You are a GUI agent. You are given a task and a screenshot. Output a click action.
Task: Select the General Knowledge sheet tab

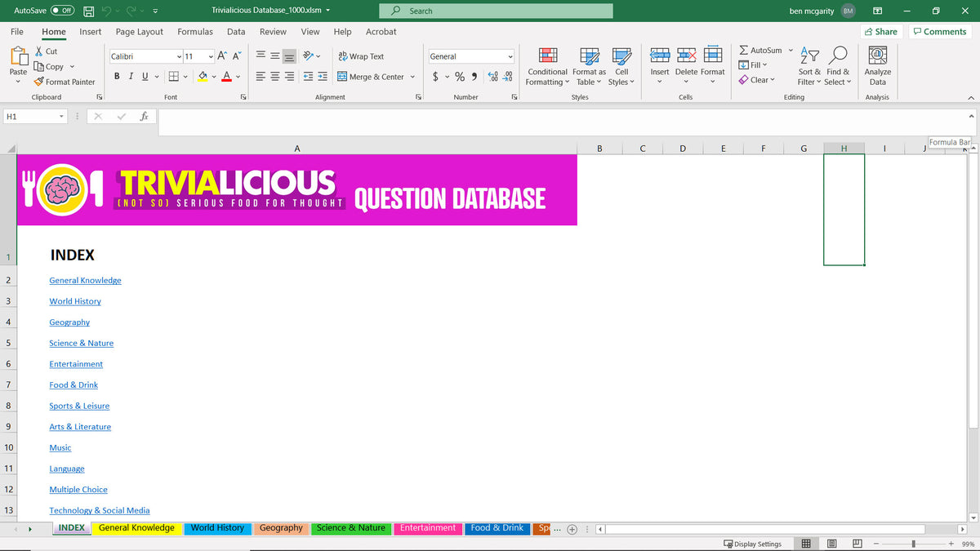pyautogui.click(x=137, y=528)
